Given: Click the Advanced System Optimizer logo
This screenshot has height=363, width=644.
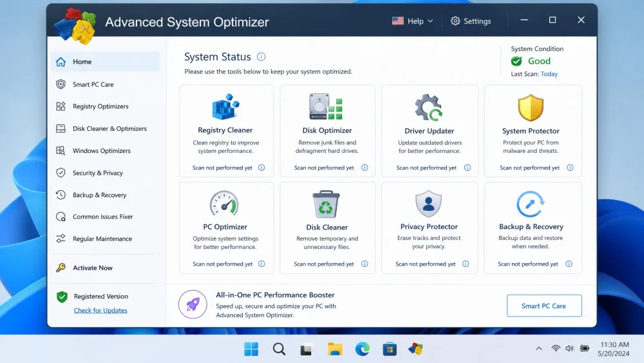Looking at the screenshot, I should tap(76, 26).
